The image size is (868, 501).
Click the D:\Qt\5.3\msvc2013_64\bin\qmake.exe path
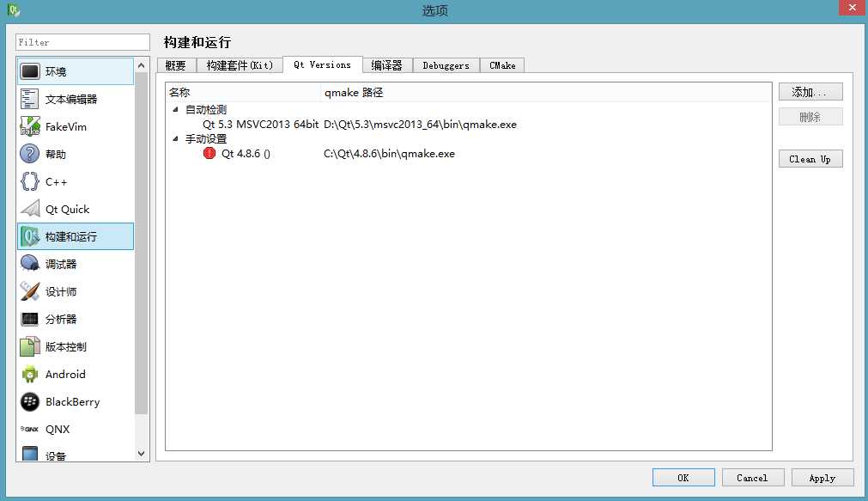[420, 124]
